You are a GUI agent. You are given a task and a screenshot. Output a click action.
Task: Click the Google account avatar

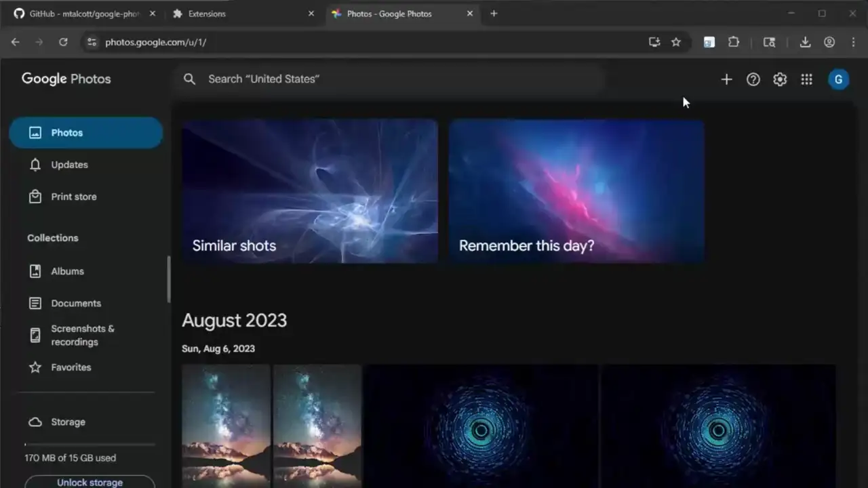pos(838,79)
